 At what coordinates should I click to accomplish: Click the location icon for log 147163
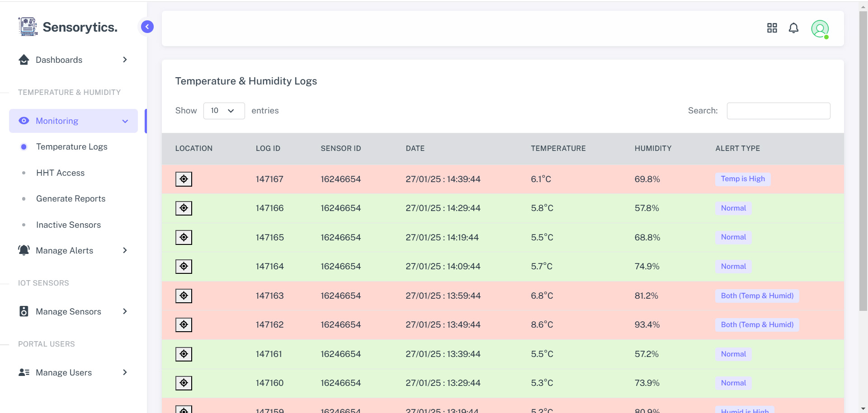pos(184,296)
